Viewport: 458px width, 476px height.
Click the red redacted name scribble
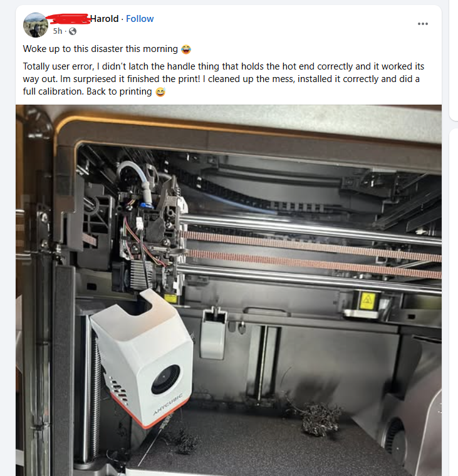coord(70,19)
